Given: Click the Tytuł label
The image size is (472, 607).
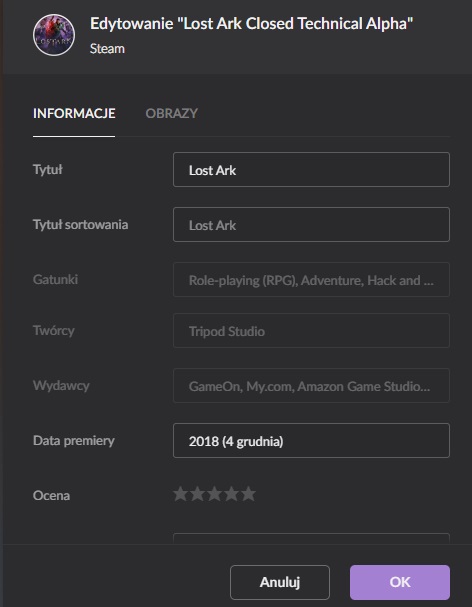Looking at the screenshot, I should click(48, 169).
